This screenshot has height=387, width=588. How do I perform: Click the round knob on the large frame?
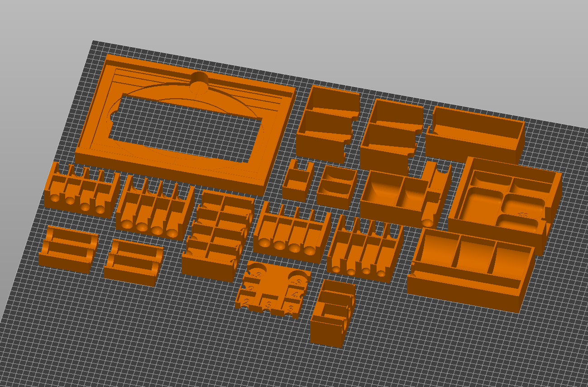click(x=200, y=81)
